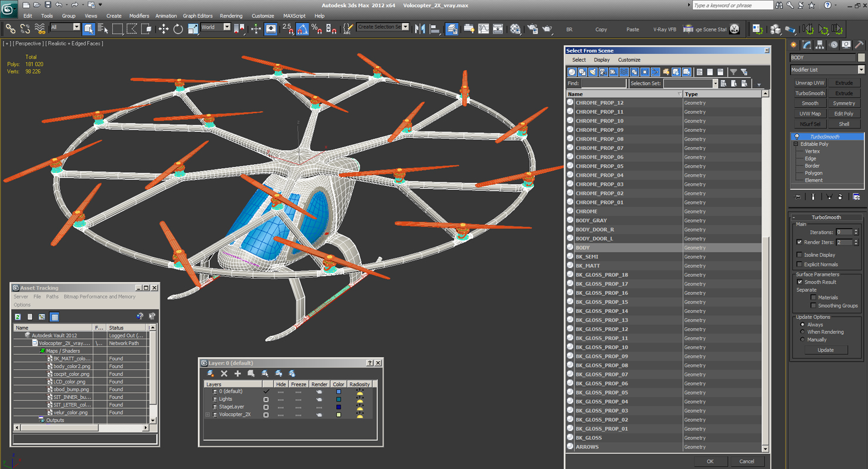Open the selection filter All dropdown
Viewport: 868px width, 469px height.
pyautogui.click(x=76, y=27)
